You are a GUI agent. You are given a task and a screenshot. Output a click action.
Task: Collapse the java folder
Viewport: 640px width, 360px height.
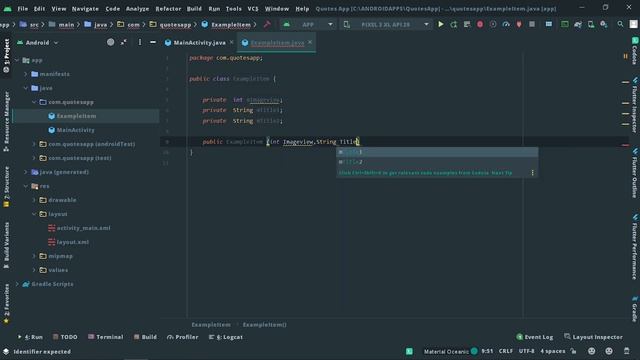(26, 88)
